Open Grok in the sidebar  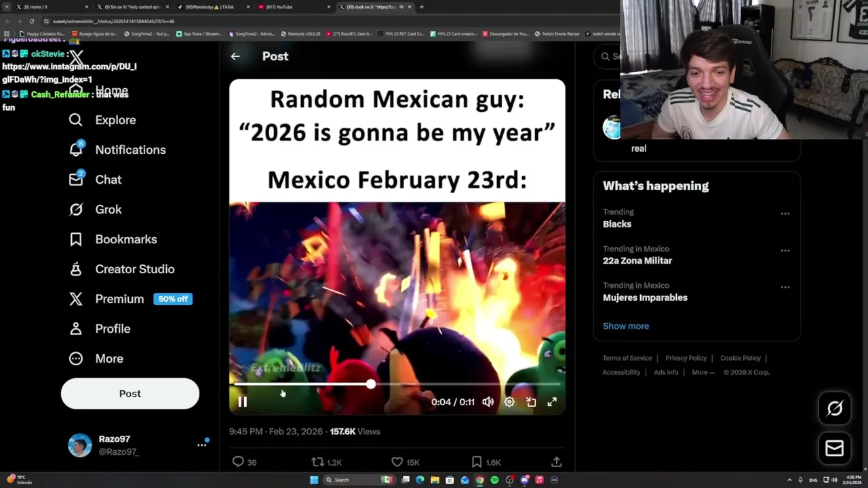pos(96,209)
